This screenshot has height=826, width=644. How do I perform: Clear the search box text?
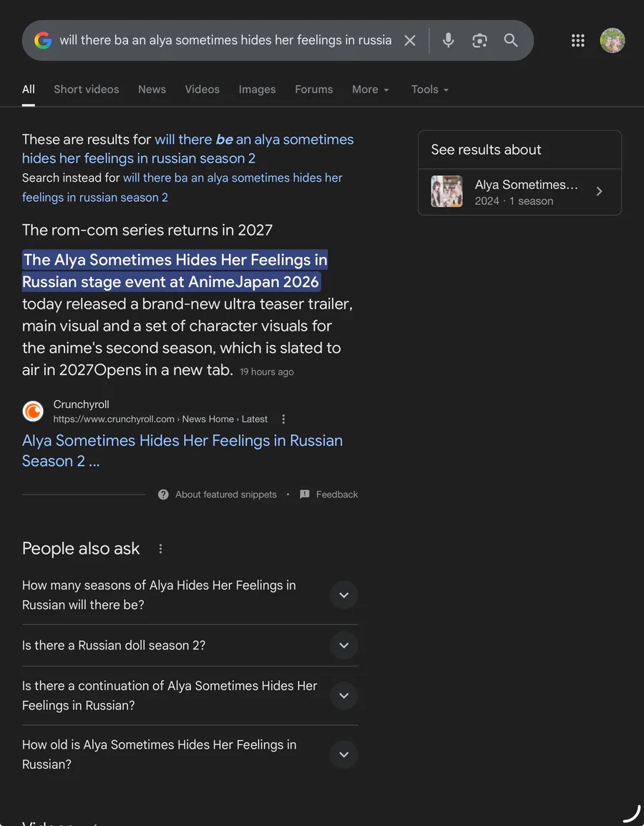(410, 41)
